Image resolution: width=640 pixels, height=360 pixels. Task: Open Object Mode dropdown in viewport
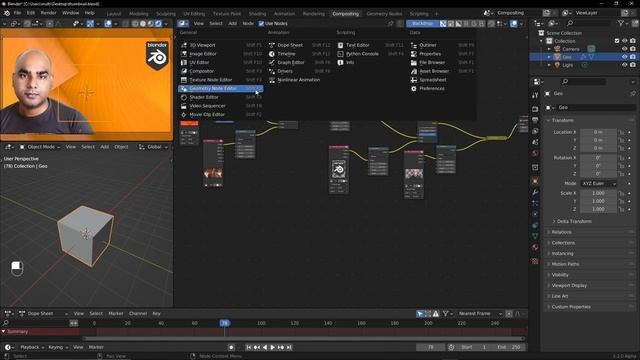click(x=40, y=147)
